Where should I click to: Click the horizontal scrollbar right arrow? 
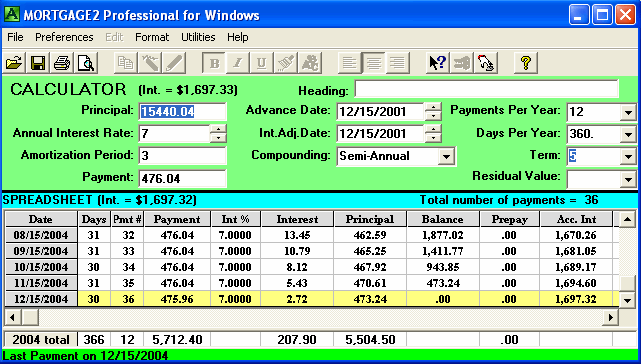(x=611, y=317)
